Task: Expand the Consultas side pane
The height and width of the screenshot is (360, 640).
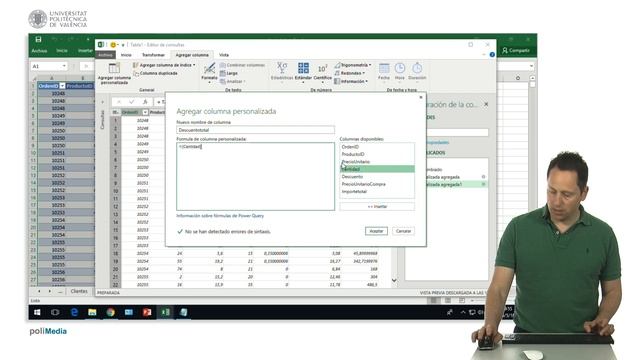Action: pyautogui.click(x=102, y=102)
